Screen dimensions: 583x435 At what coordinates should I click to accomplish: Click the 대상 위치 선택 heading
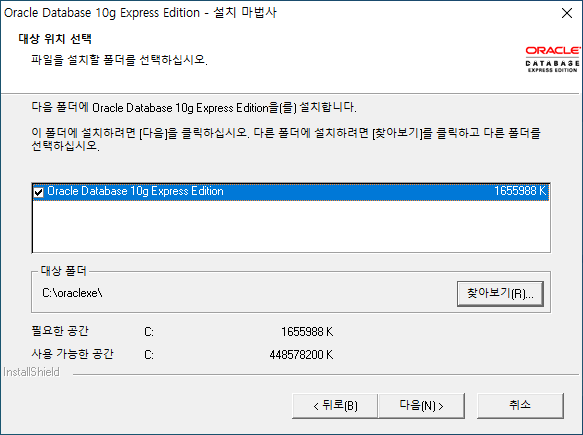pyautogui.click(x=55, y=39)
